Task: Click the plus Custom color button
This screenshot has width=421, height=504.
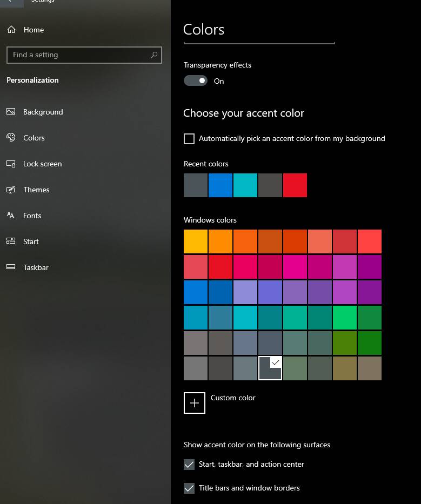Action: pos(194,403)
